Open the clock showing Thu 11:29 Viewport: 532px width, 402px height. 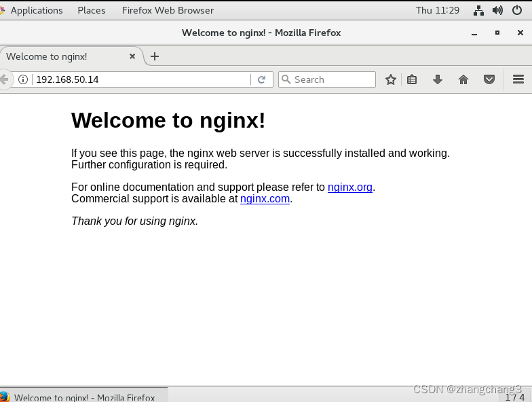coord(437,11)
